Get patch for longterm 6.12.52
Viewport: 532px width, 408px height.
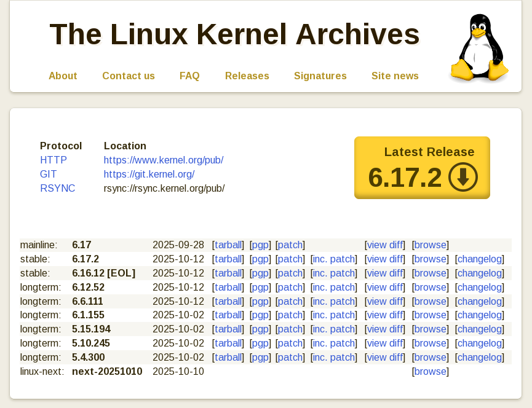pos(290,288)
